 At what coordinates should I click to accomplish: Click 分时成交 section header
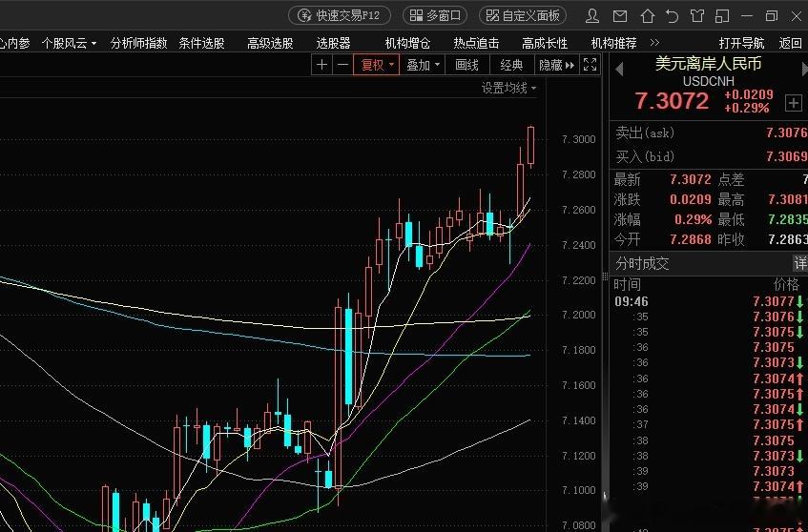coord(642,264)
